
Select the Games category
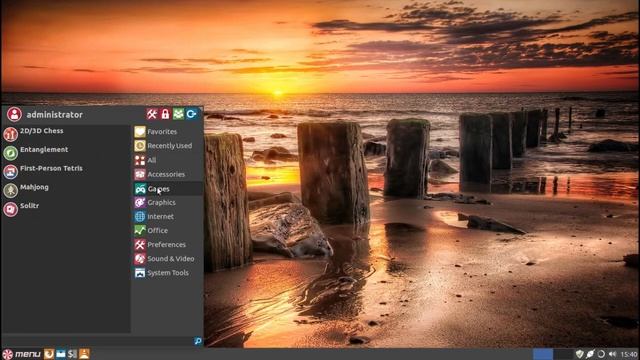[168, 189]
